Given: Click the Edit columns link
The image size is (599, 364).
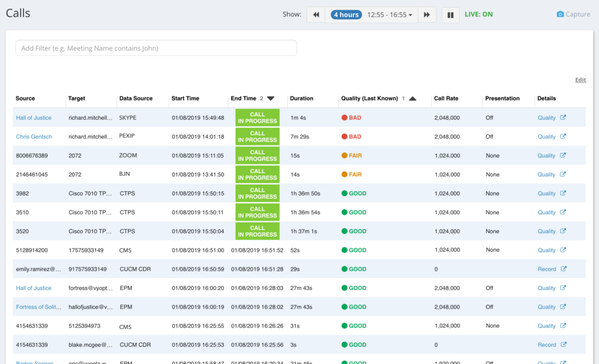Looking at the screenshot, I should click(580, 80).
